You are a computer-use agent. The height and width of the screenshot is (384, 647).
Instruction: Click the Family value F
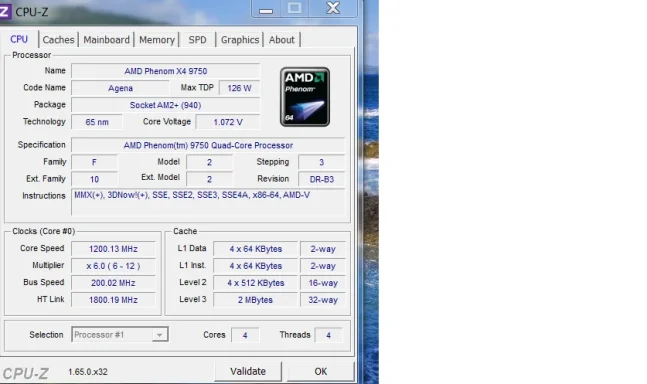(x=94, y=162)
